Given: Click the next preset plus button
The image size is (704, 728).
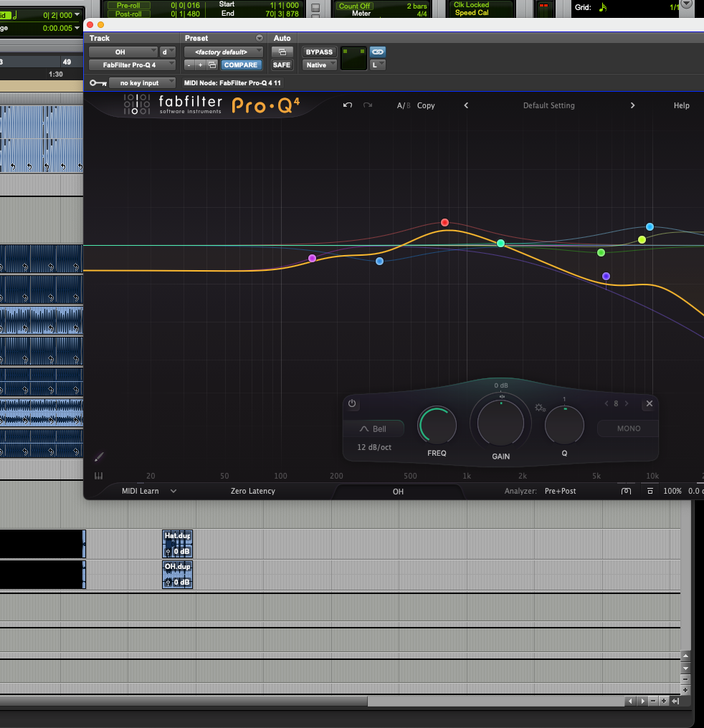Looking at the screenshot, I should click(x=200, y=65).
